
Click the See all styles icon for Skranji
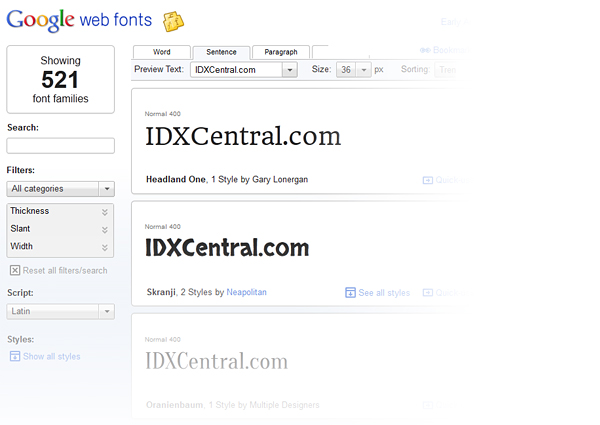[350, 293]
